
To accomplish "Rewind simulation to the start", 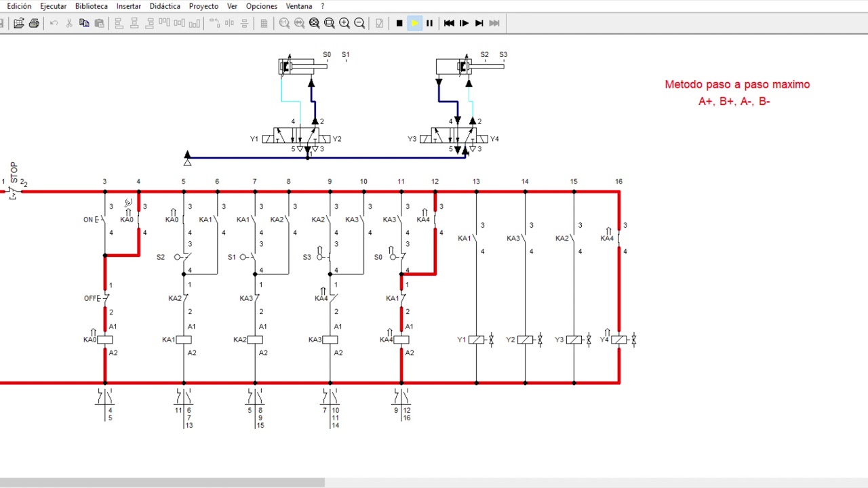I will point(449,23).
